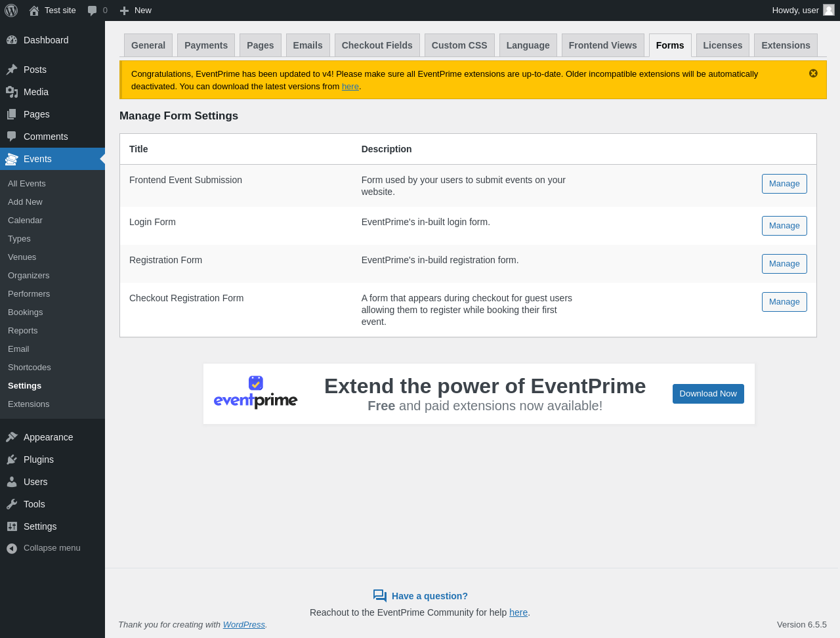Image resolution: width=840 pixels, height=638 pixels.
Task: Select the Frontend Views tab
Action: (603, 45)
